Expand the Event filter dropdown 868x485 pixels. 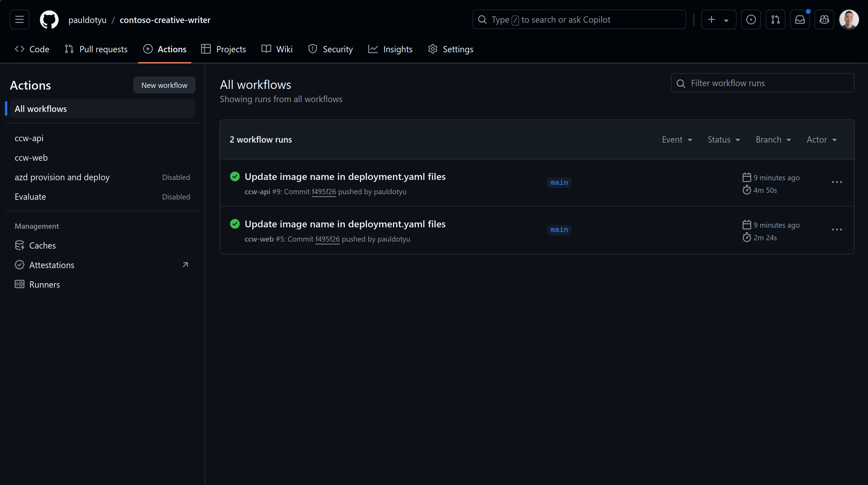tap(677, 139)
